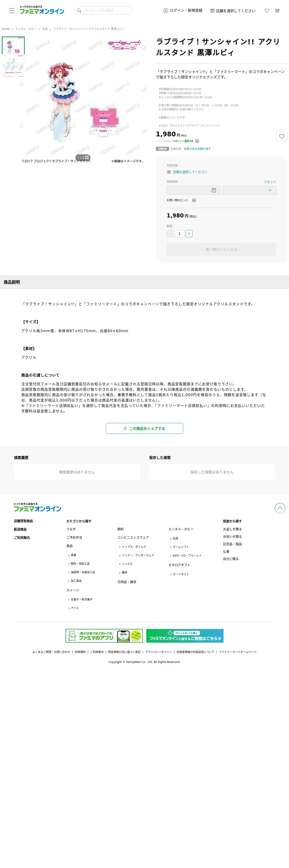The width and height of the screenshot is (289, 868).
Task: Click 在庫のある店舗を探す link
Action: (197, 148)
